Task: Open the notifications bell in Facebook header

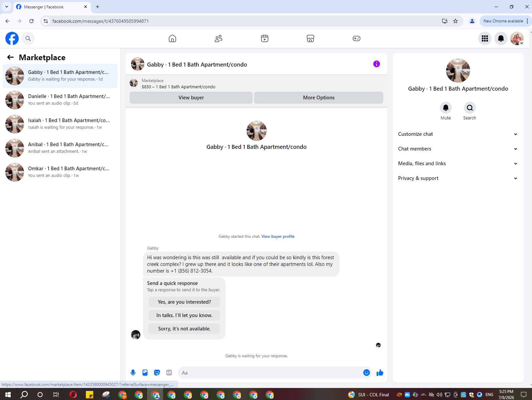Action: [x=501, y=38]
